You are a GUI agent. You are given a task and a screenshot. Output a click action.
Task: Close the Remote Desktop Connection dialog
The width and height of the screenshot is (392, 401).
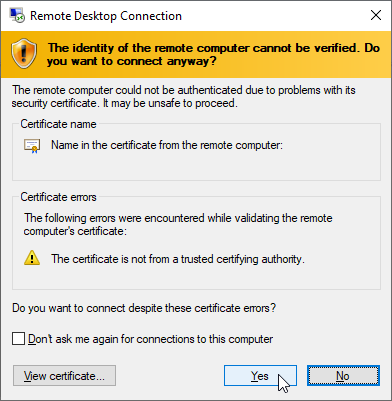(376, 15)
